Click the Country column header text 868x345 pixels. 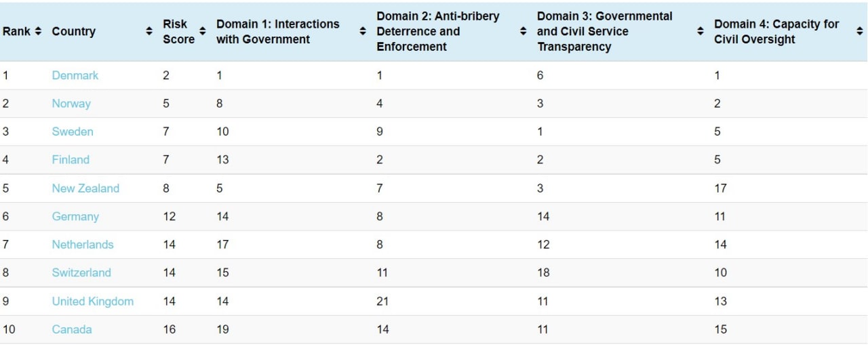pyautogui.click(x=74, y=31)
